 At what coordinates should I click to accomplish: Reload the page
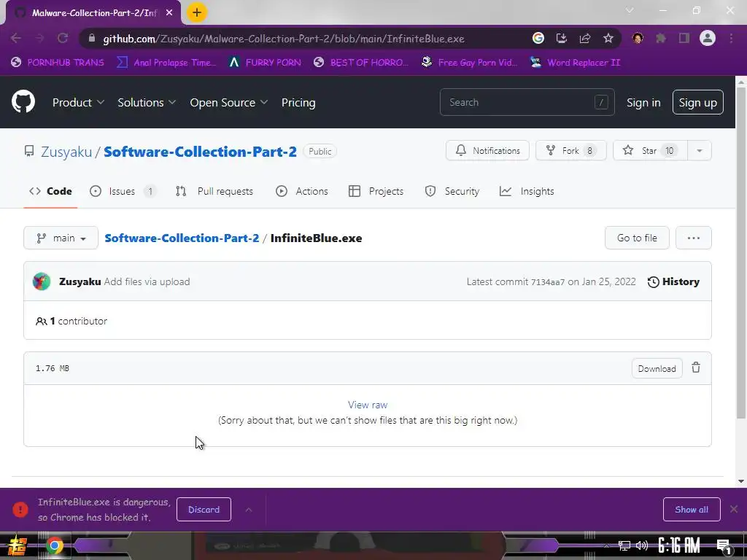(63, 38)
